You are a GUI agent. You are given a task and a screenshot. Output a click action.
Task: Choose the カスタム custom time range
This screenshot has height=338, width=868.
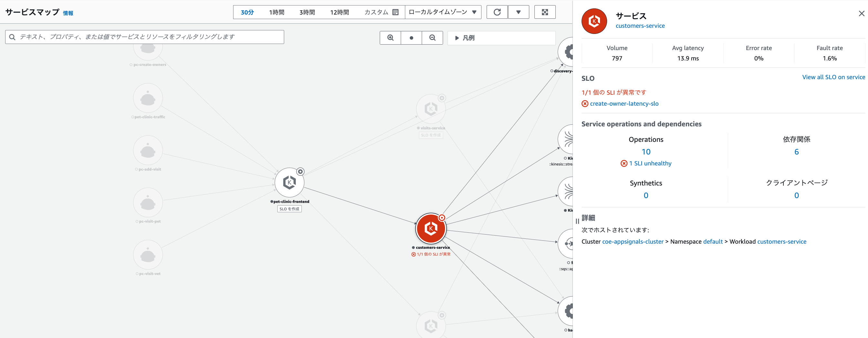pyautogui.click(x=381, y=12)
